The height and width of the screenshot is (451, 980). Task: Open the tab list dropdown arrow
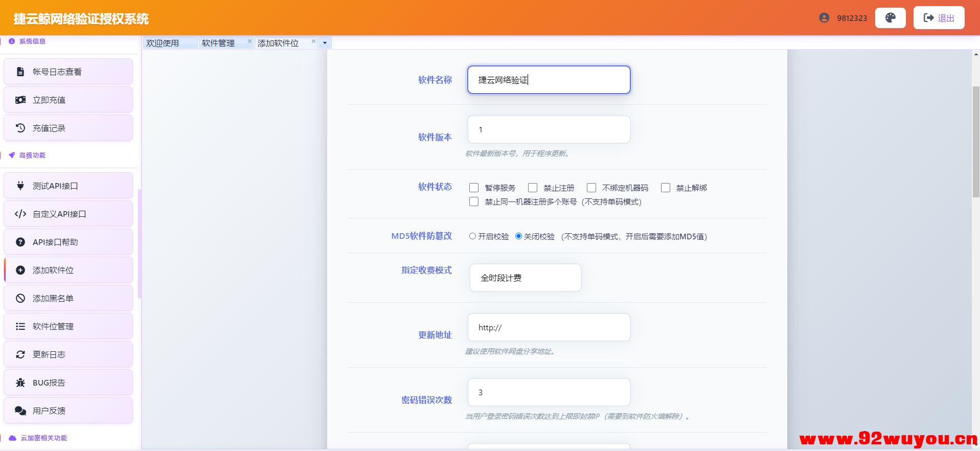(325, 43)
